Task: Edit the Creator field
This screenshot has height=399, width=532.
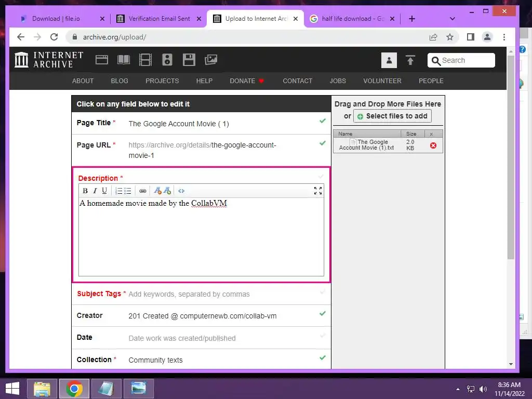Action: (201, 316)
